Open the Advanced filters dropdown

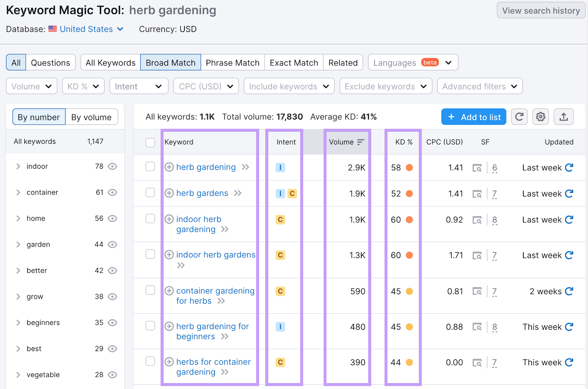[480, 86]
